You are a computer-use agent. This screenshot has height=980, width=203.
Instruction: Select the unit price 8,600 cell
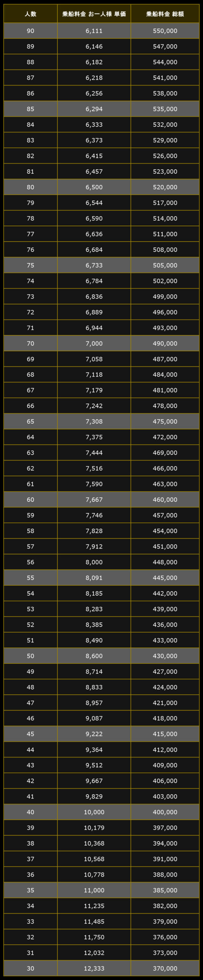point(94,656)
